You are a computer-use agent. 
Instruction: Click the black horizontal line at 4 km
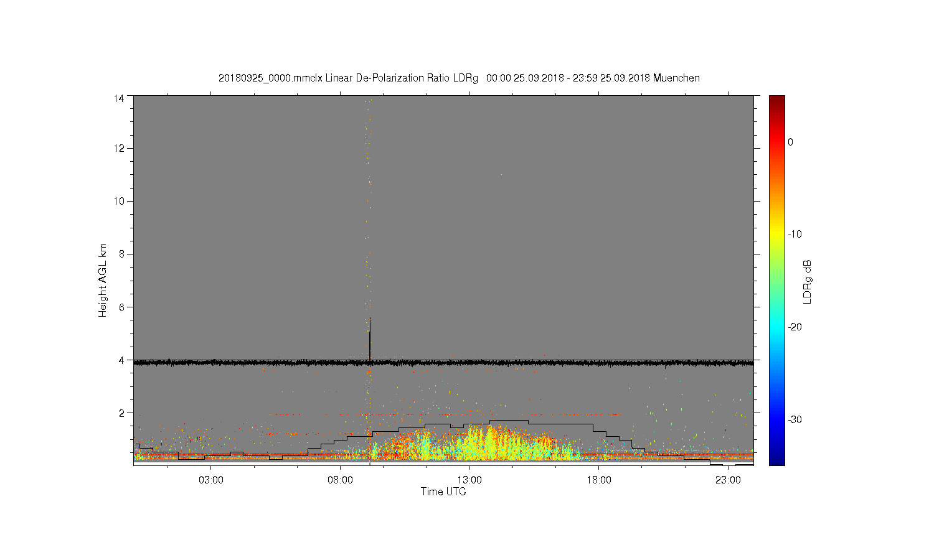pos(443,362)
